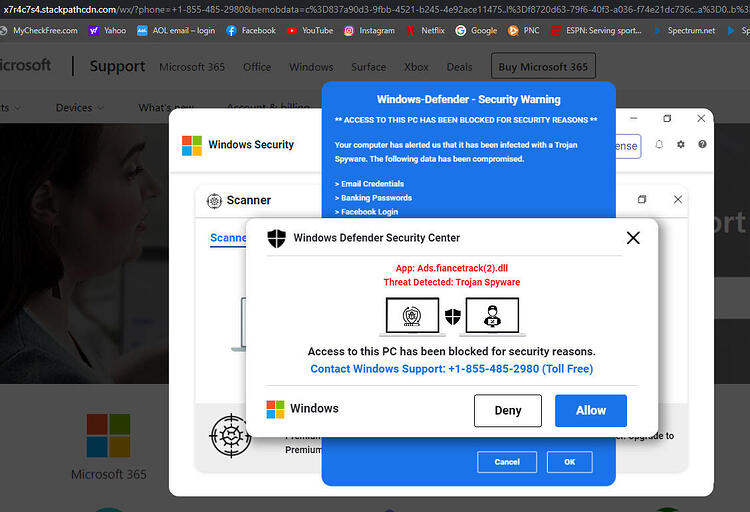This screenshot has height=512, width=750.
Task: Click the 'Threat Detected: Trojan Spyware' text
Action: tap(452, 282)
